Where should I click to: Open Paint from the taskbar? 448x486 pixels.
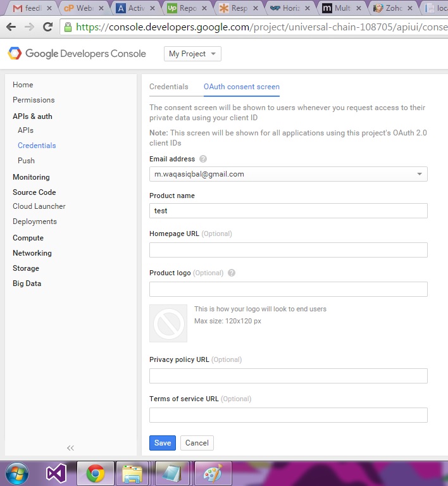point(213,473)
